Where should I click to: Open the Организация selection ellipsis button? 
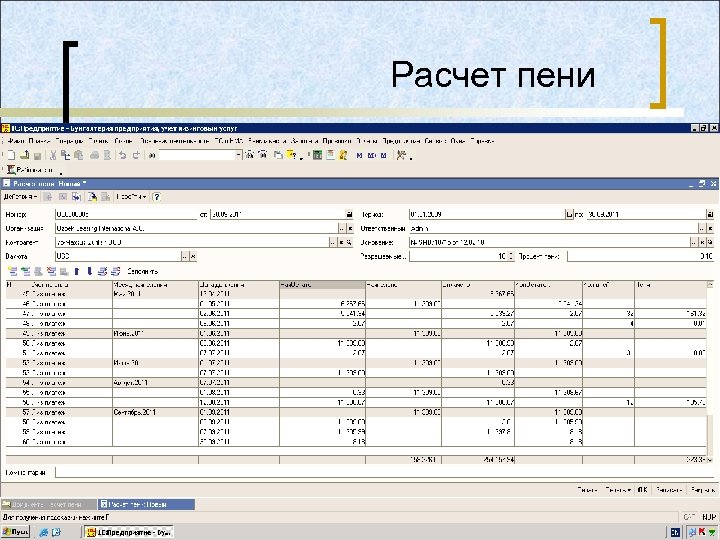341,228
